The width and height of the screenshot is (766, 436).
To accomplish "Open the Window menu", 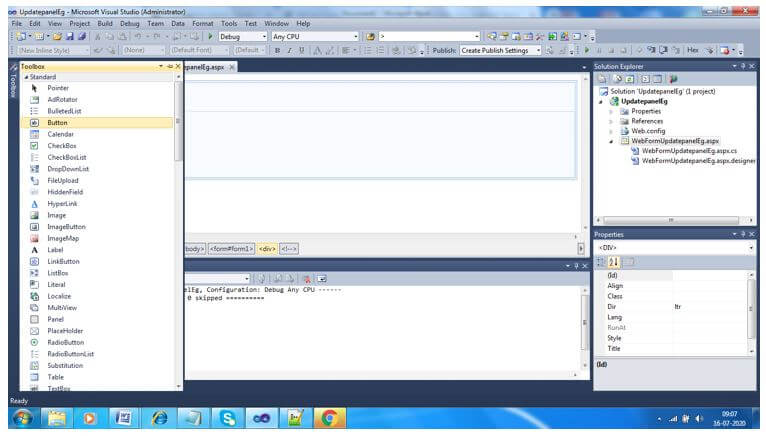I will pos(277,23).
